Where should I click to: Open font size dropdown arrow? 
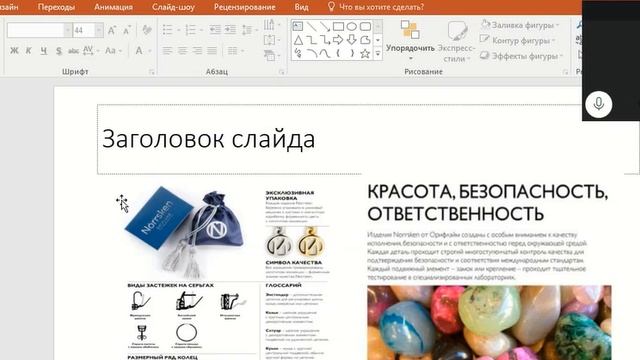pos(99,30)
